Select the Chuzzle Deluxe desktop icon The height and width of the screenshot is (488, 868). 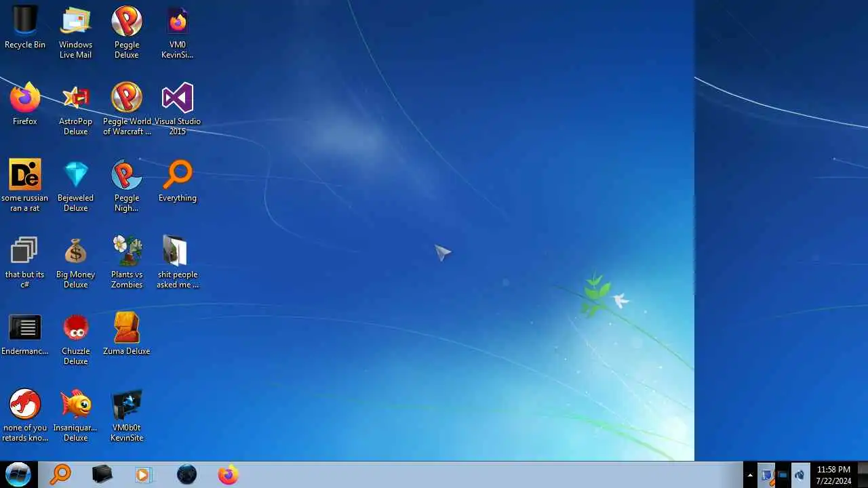[75, 339]
